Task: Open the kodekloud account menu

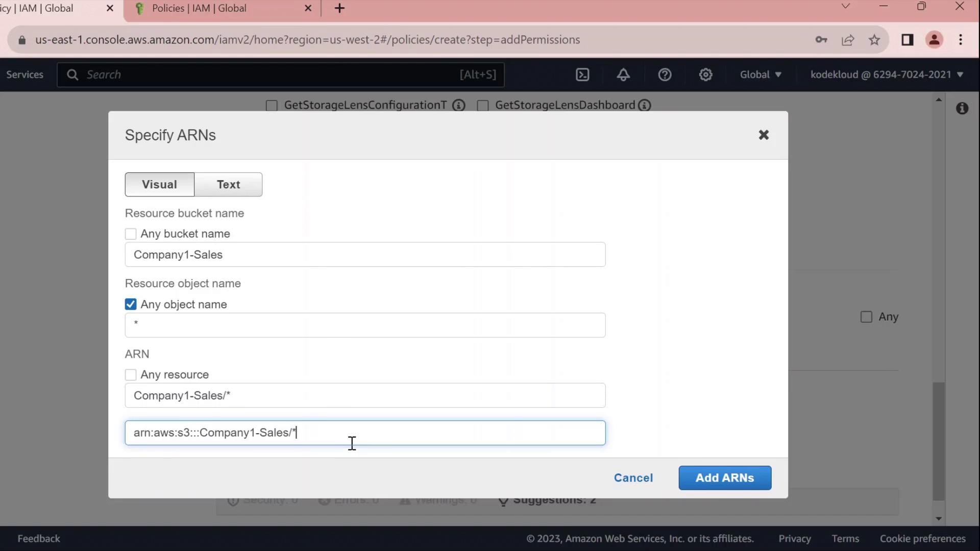Action: click(887, 75)
